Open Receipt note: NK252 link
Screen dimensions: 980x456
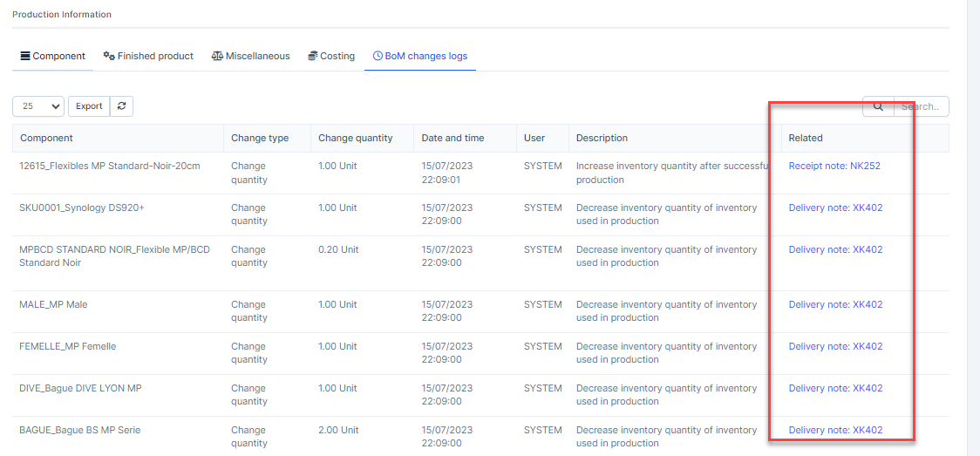(834, 166)
